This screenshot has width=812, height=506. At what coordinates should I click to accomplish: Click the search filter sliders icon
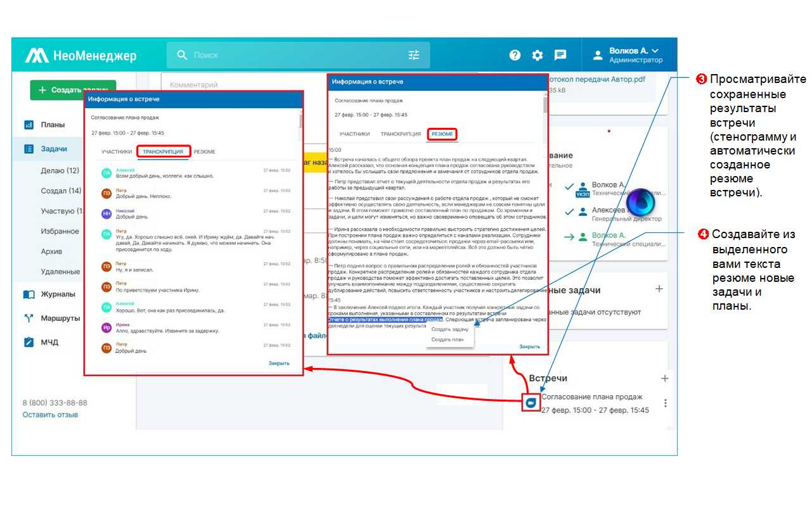coord(414,55)
